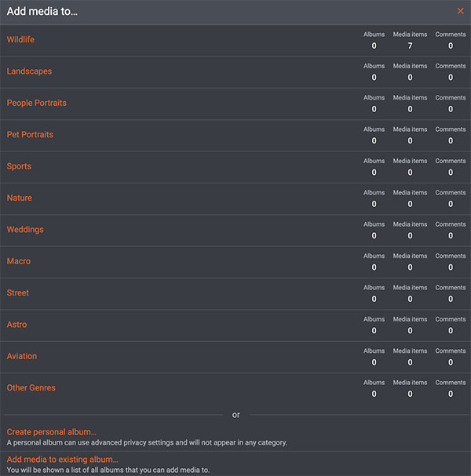Choose the Nature category

point(20,198)
